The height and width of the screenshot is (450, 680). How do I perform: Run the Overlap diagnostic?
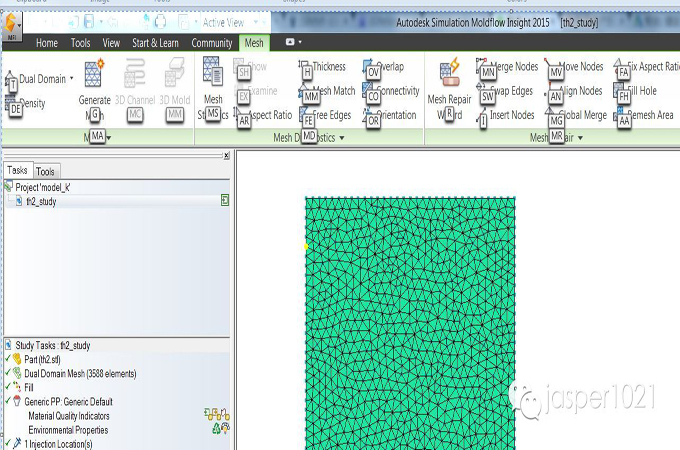click(x=383, y=67)
